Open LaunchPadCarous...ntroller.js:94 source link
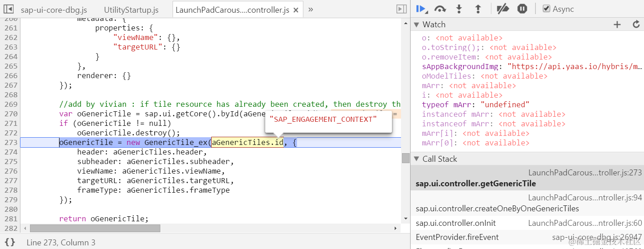644x249 pixels. (585, 198)
